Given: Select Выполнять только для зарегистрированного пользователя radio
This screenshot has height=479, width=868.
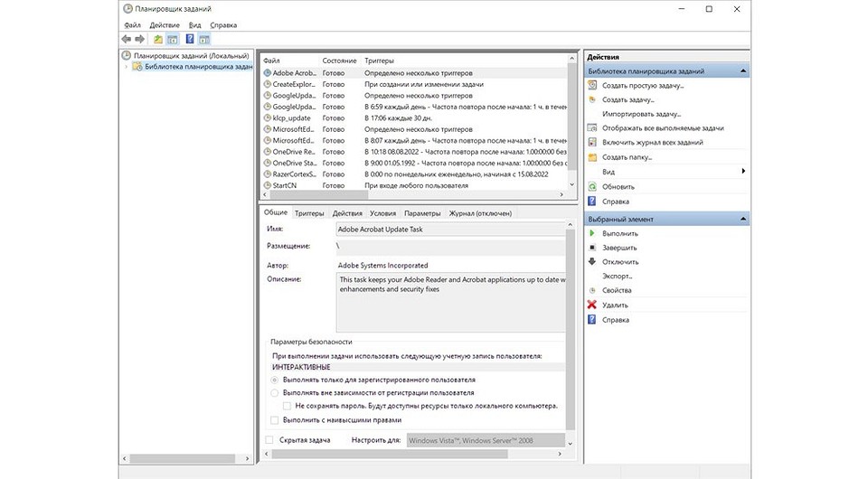Looking at the screenshot, I should [x=275, y=380].
